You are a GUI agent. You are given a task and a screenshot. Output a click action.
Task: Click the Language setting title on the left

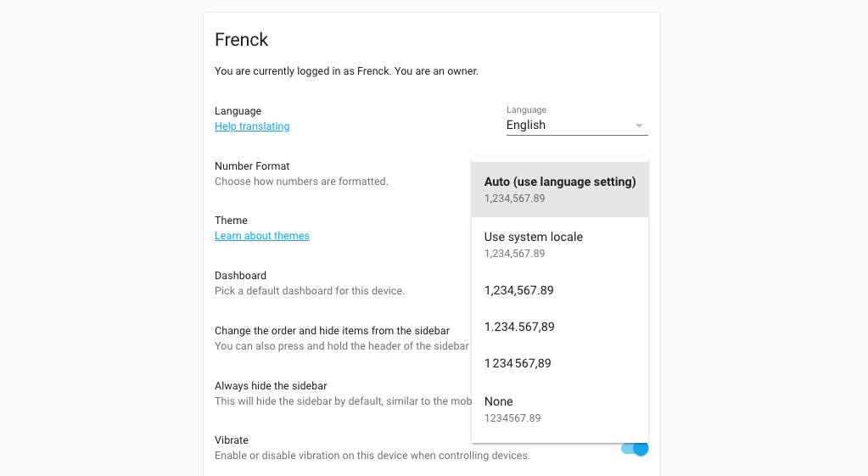238,111
